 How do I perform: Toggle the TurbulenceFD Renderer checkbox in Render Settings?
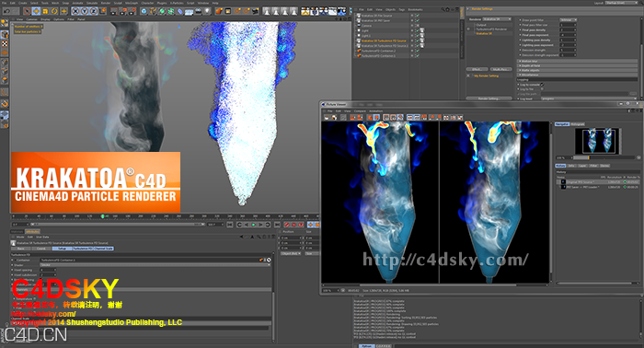(x=468, y=29)
